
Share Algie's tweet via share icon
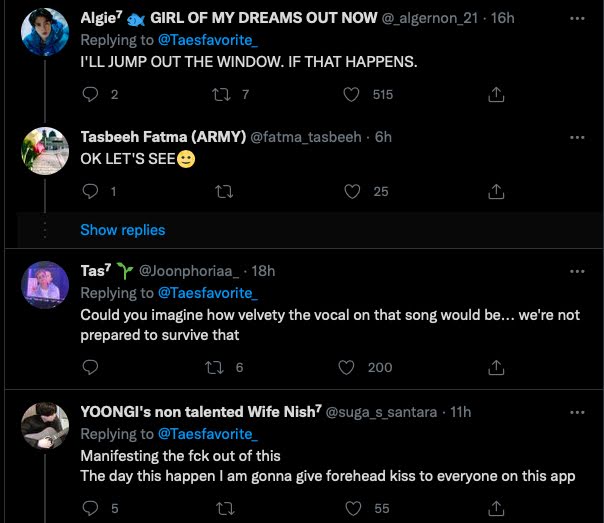[x=495, y=95]
